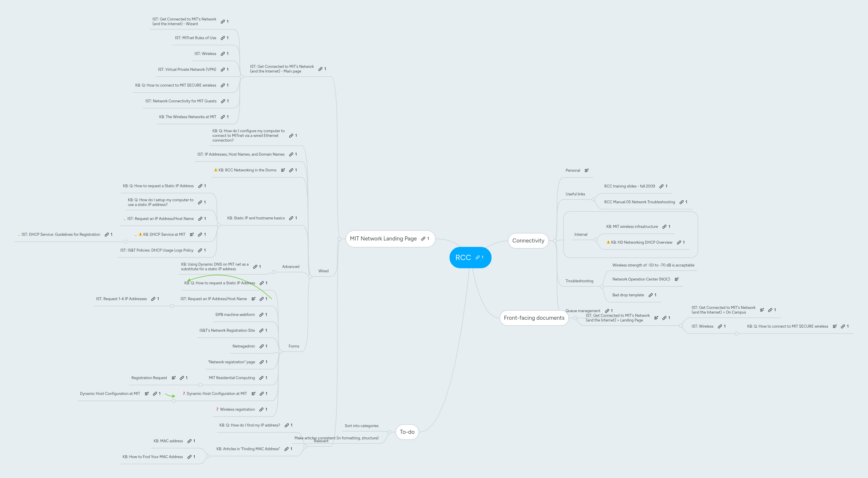The width and height of the screenshot is (868, 478).
Task: Click link icon next to RCC training slides - fall 2009
Action: click(x=661, y=186)
